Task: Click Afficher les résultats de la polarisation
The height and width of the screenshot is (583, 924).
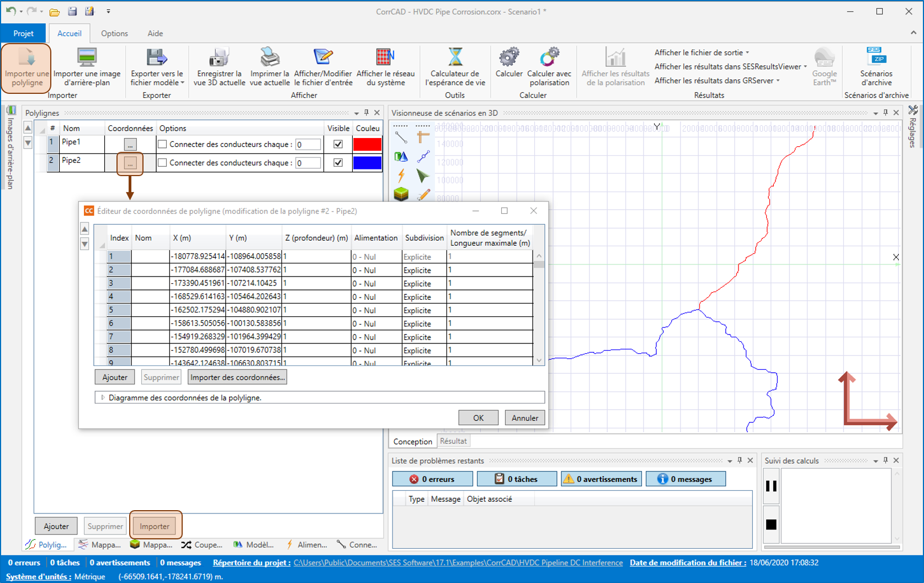Action: [x=615, y=67]
